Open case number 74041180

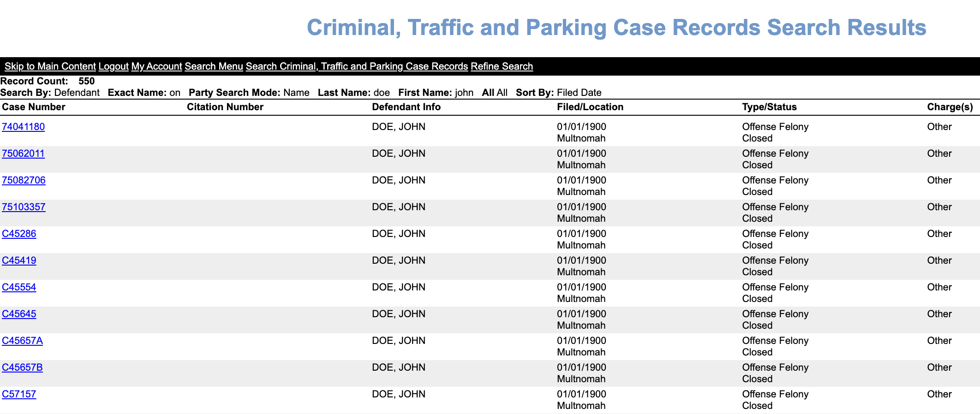click(23, 127)
